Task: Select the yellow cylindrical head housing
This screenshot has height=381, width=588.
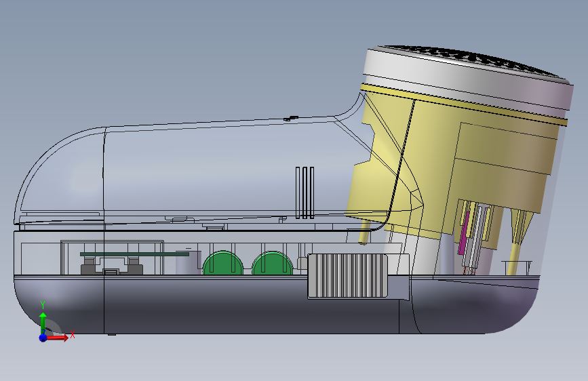Action: point(450,165)
